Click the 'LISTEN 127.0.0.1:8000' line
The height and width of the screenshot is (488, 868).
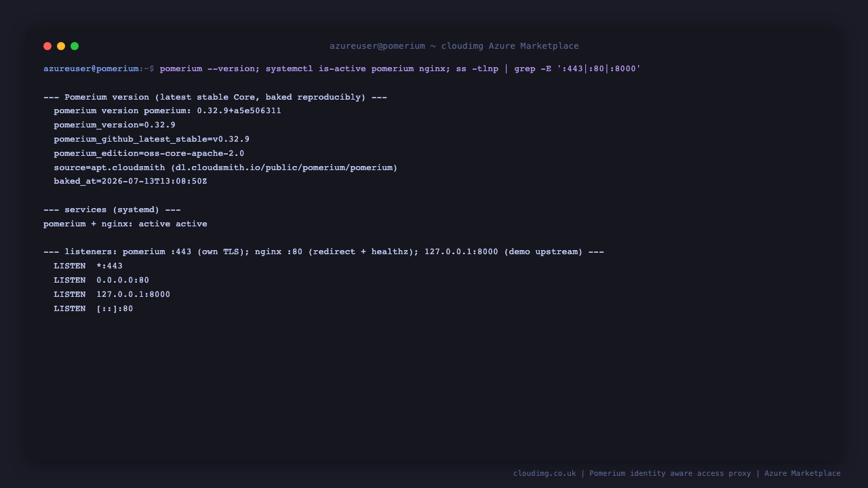point(112,294)
